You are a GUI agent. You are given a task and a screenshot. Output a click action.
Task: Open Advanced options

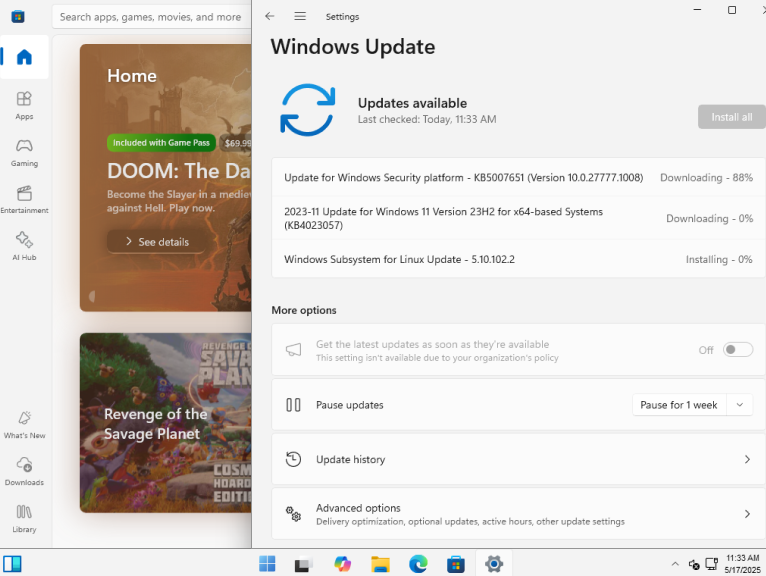coord(518,514)
